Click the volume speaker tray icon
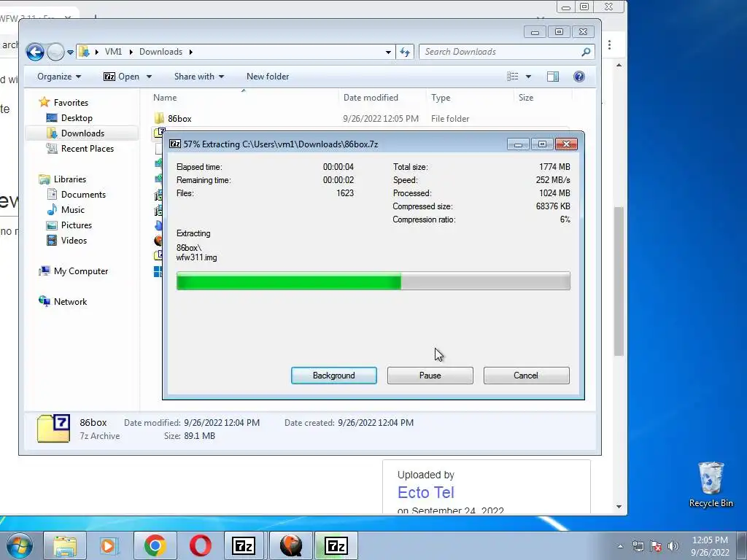Viewport: 747px width, 560px height. [x=673, y=546]
